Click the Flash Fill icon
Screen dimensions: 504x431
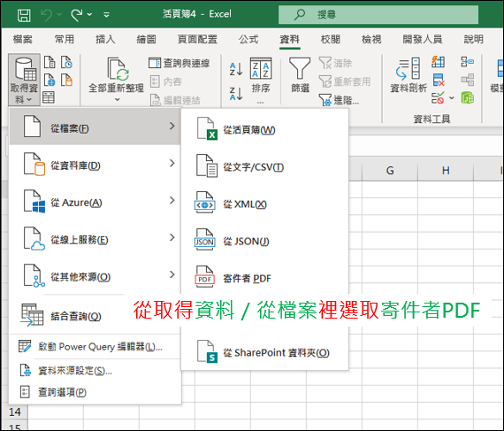click(438, 61)
